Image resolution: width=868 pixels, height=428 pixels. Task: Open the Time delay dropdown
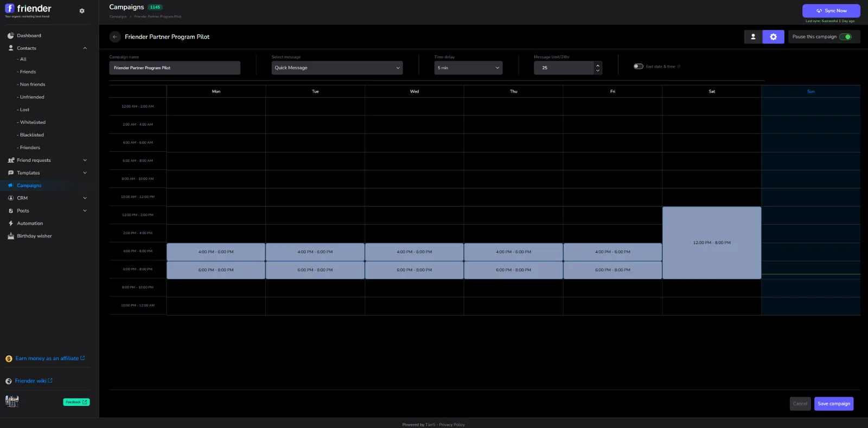tap(468, 68)
